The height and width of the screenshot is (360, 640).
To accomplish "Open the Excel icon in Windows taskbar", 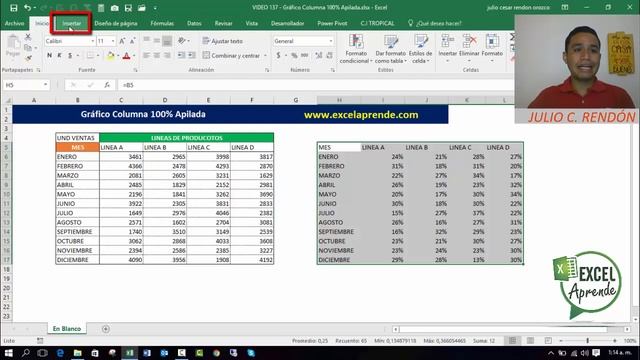I will coord(129,353).
